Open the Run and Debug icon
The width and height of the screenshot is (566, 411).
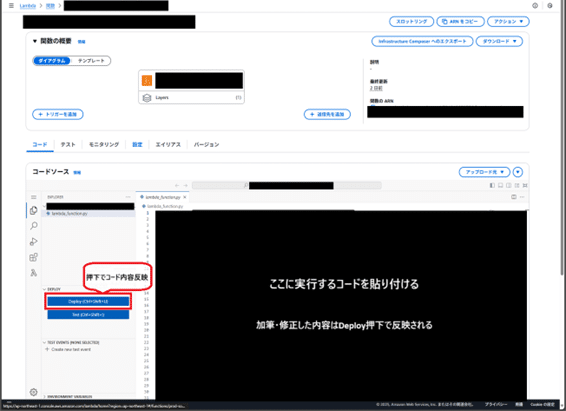pyautogui.click(x=34, y=241)
